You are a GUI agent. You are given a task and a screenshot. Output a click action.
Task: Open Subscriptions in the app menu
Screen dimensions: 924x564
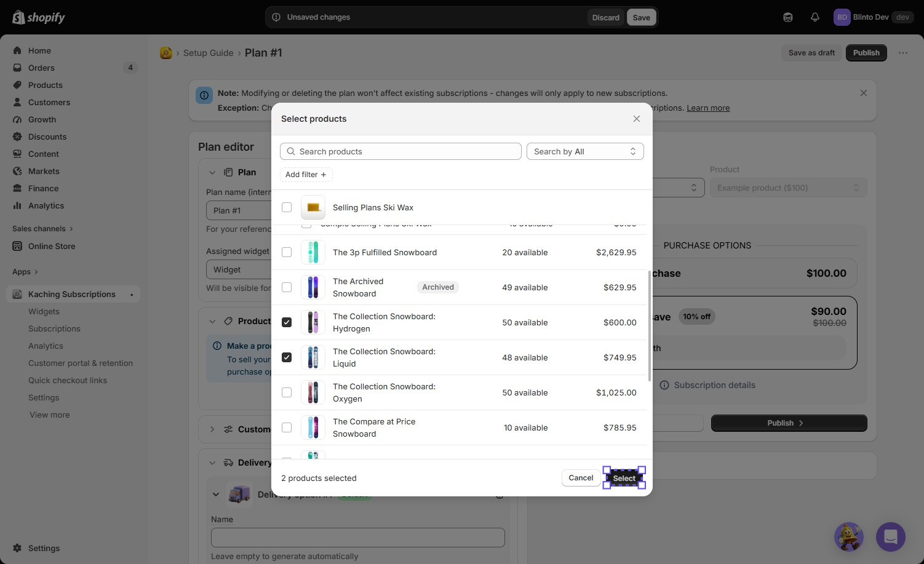(x=54, y=329)
